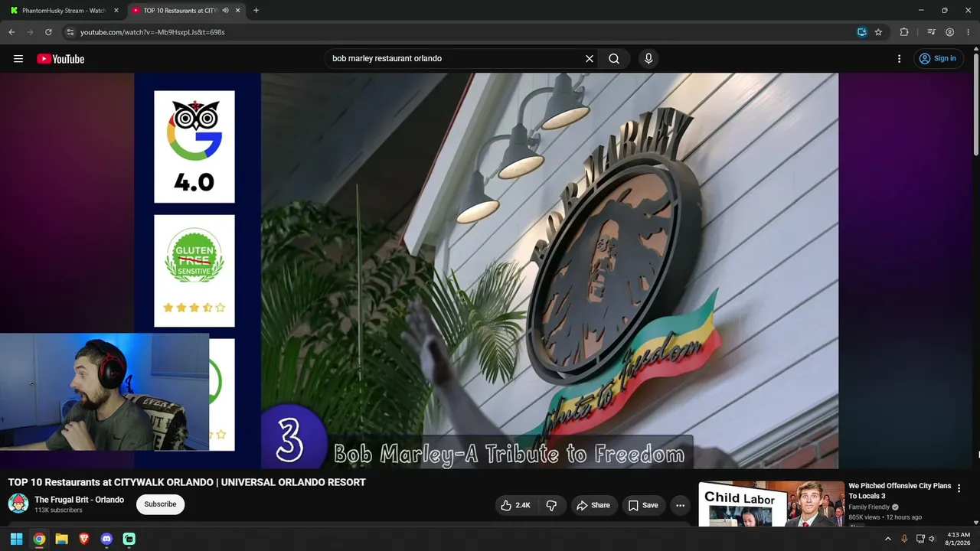Viewport: 980px width, 551px height.
Task: Open The Frugal Brit channel avatar
Action: (x=18, y=504)
